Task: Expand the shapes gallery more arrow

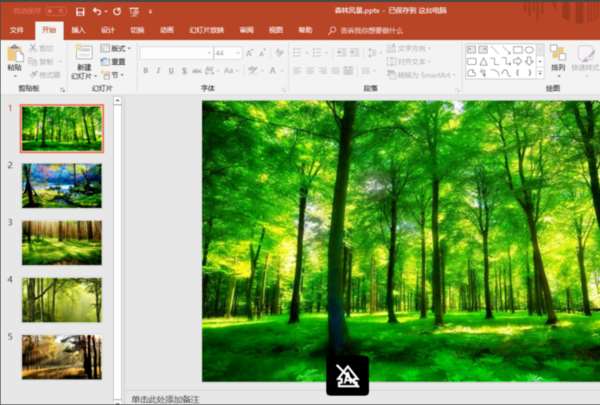Action: point(540,73)
